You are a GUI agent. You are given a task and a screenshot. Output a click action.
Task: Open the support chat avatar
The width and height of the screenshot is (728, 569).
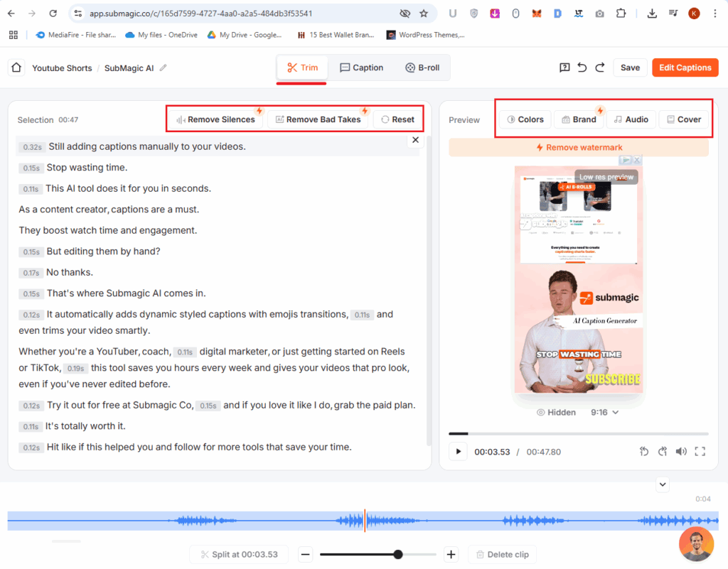(x=696, y=544)
